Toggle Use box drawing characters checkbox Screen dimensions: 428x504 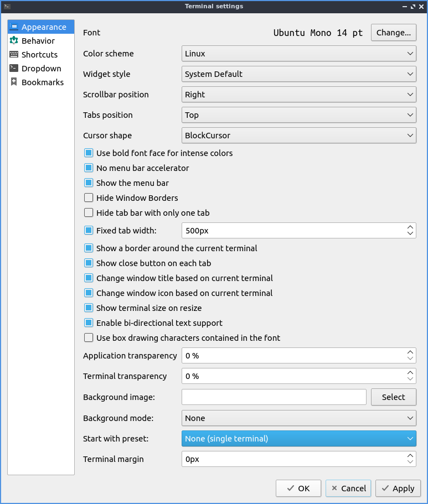[89, 337]
